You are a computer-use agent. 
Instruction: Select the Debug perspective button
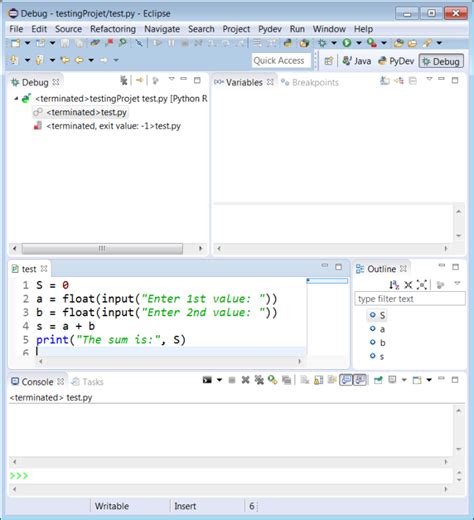click(441, 61)
